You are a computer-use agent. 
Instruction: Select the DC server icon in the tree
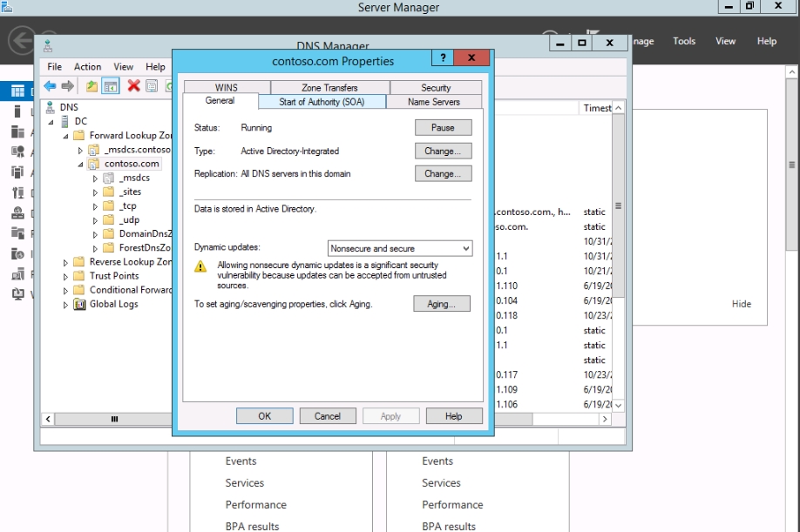pyautogui.click(x=64, y=121)
